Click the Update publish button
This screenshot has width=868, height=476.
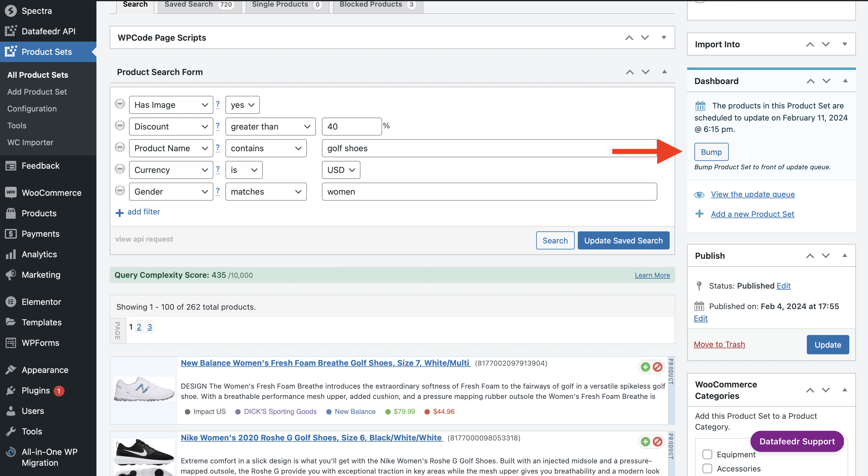pyautogui.click(x=828, y=345)
